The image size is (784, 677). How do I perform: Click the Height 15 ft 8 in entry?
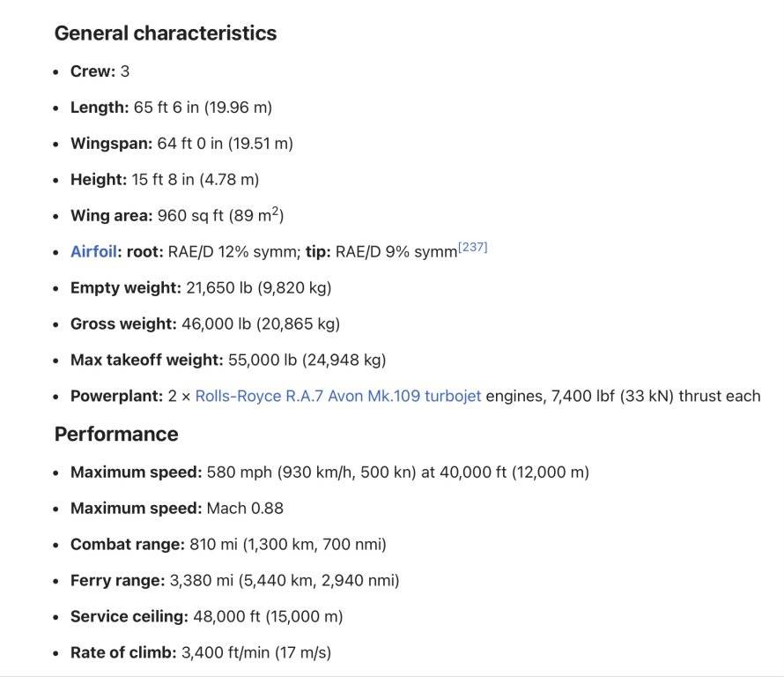165,180
